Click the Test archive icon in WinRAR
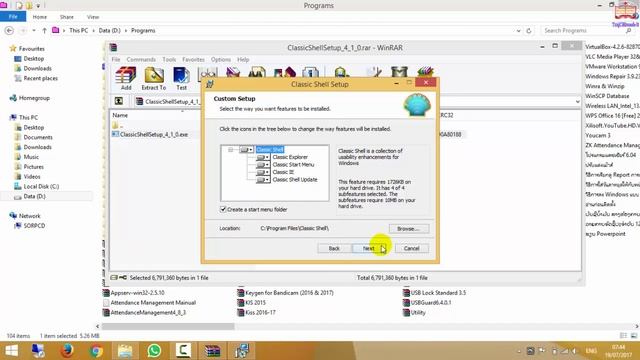The image size is (640, 360). (x=181, y=78)
